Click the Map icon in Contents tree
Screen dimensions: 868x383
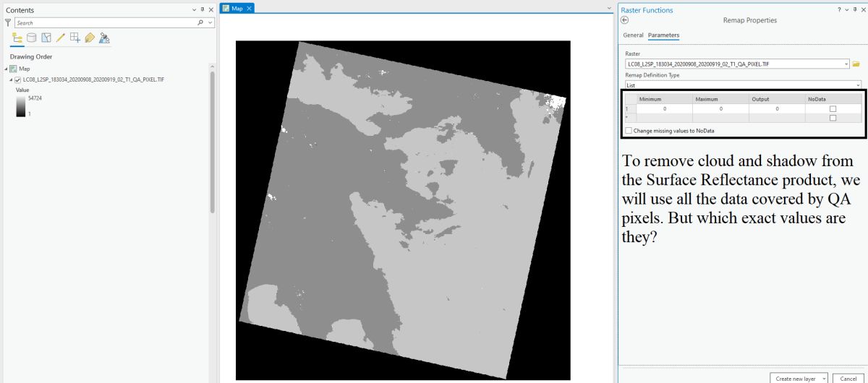[13, 69]
